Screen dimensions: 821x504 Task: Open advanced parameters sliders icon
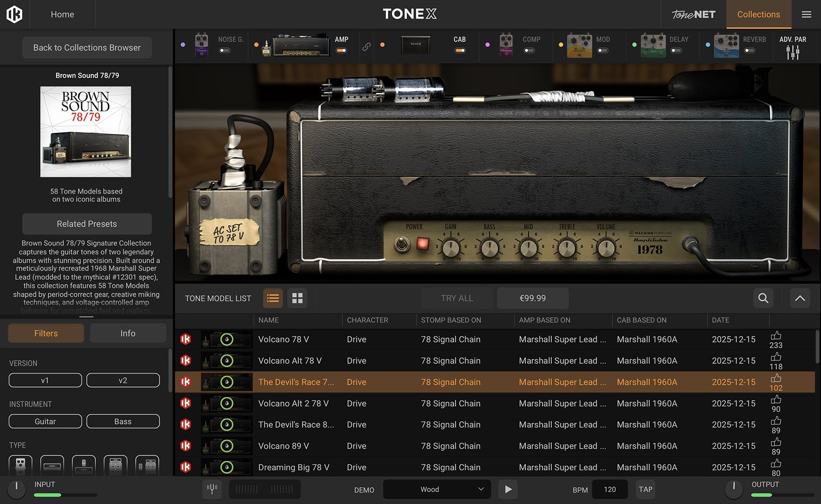pyautogui.click(x=793, y=52)
